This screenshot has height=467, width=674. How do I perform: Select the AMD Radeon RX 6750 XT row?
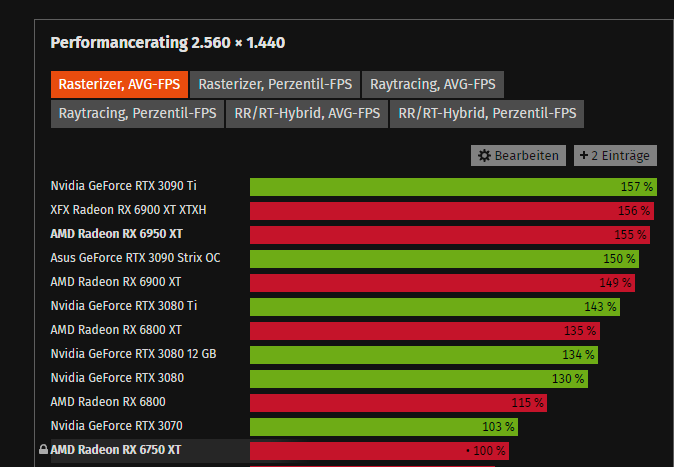279,451
